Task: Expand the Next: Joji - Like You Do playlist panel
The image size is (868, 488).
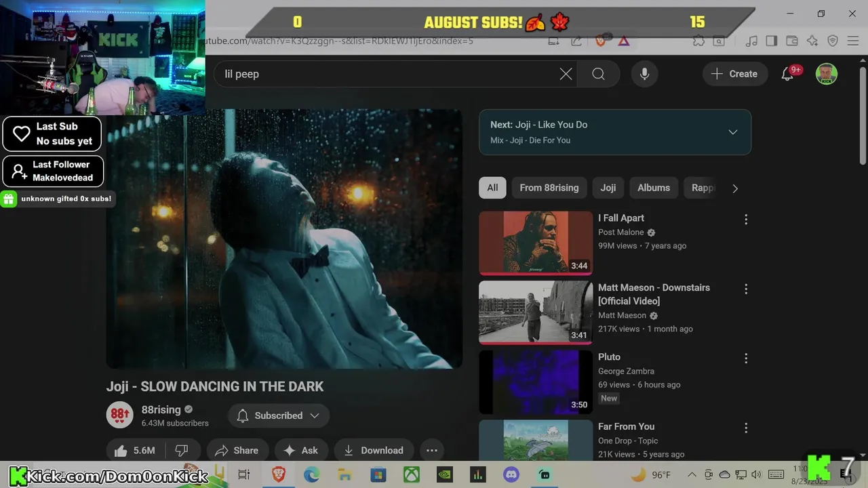Action: pyautogui.click(x=732, y=132)
